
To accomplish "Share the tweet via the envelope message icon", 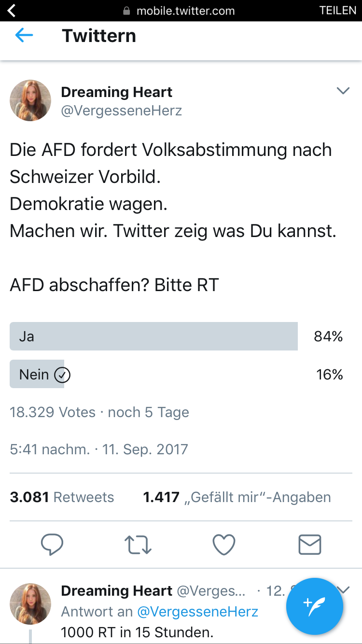I will tap(310, 545).
